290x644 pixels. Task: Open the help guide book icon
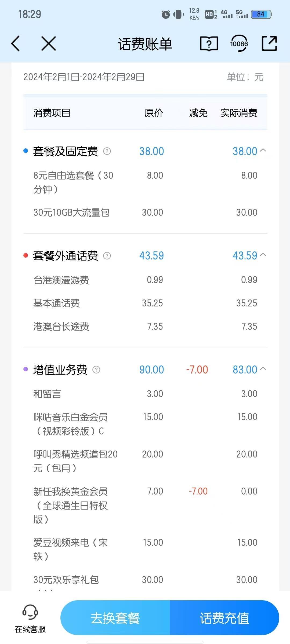(x=209, y=43)
